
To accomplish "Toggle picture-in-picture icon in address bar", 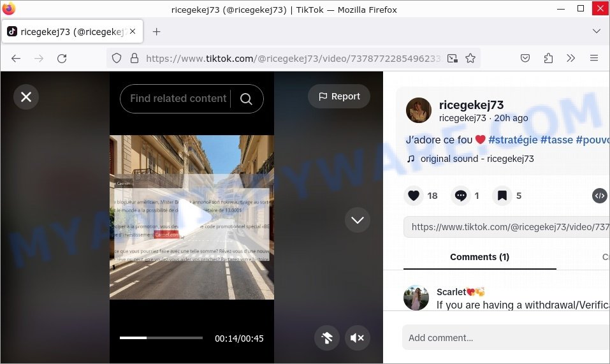I will (452, 59).
